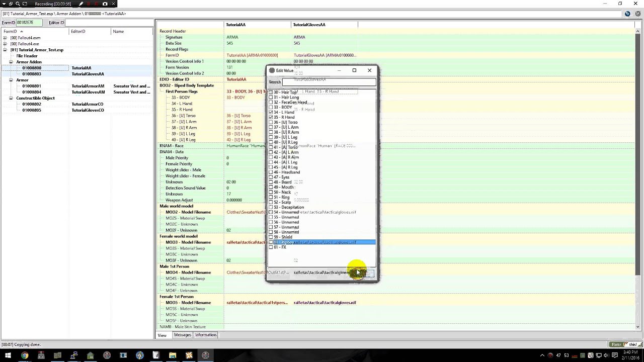This screenshot has height=362, width=644.
Task: Open the Windows Start menu
Action: [8, 355]
